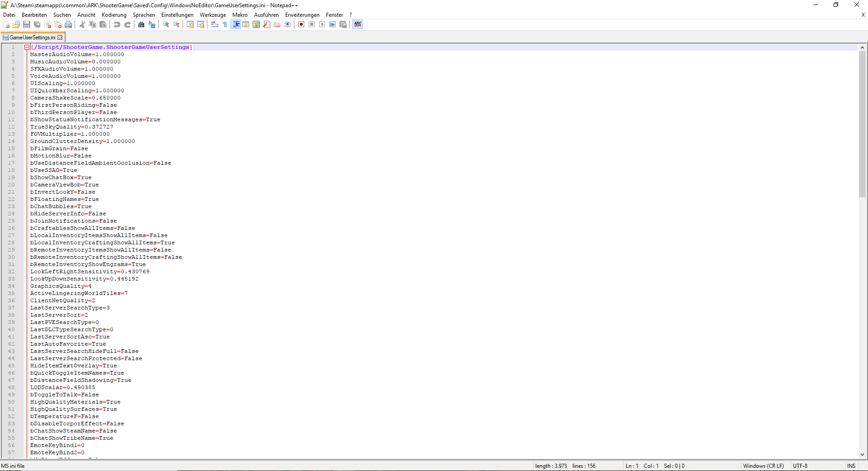The image size is (868, 471).
Task: Close the GameUserSettings.ini tab
Action: [60, 38]
